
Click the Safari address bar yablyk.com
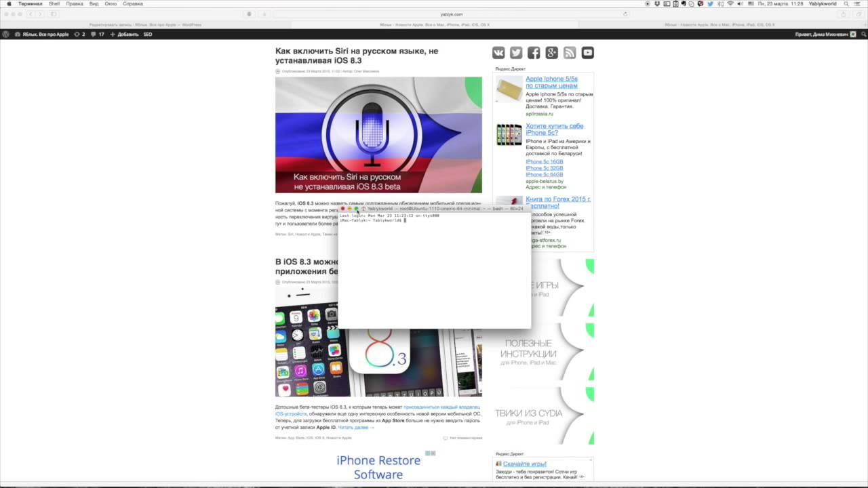pos(452,14)
